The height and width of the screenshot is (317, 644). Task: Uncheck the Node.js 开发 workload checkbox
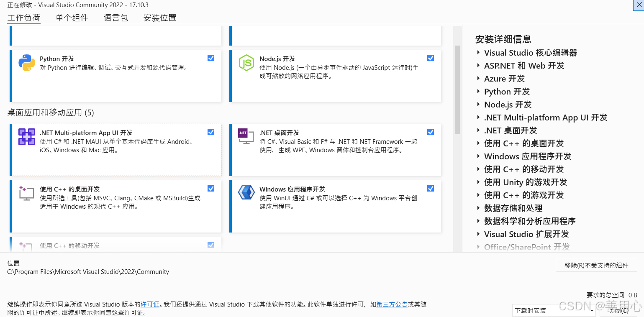431,58
